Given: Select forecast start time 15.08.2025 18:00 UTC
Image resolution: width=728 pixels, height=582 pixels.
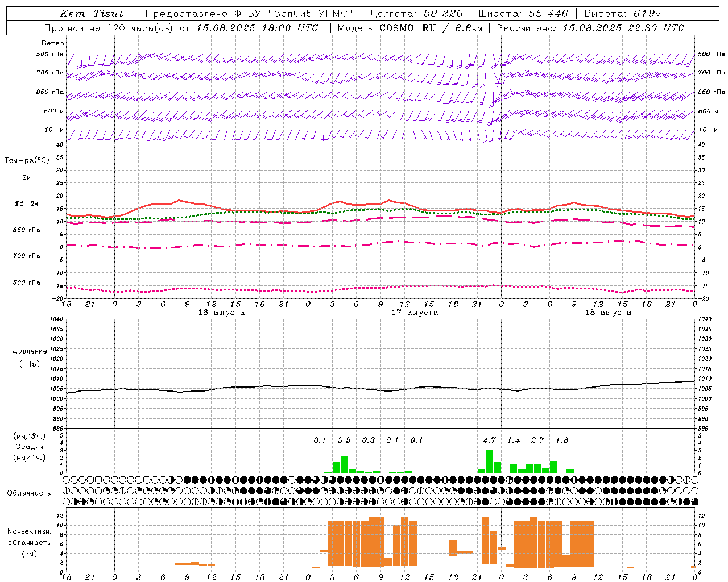Looking at the screenshot, I should tap(257, 28).
